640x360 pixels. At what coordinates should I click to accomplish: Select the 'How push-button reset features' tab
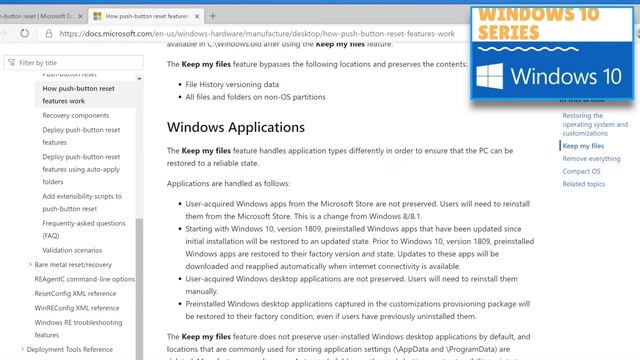pyautogui.click(x=146, y=16)
